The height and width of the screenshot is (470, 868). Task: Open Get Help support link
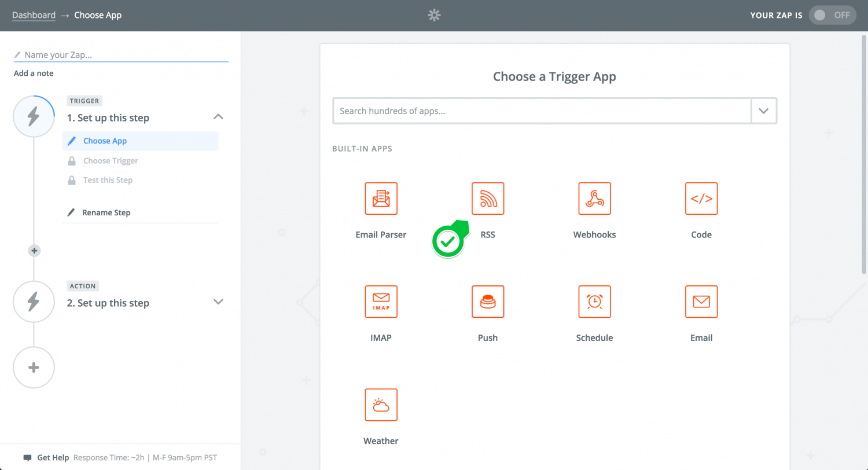pos(53,458)
